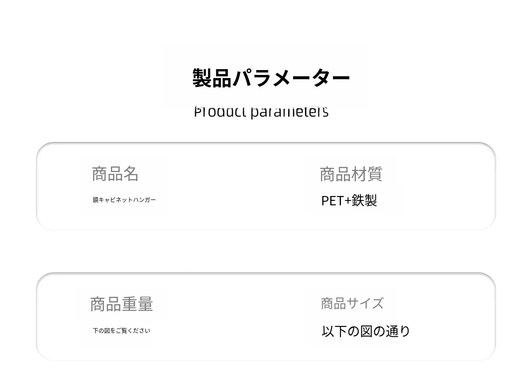The height and width of the screenshot is (392, 532).
Task: Select the 商品材質 label
Action: (351, 174)
